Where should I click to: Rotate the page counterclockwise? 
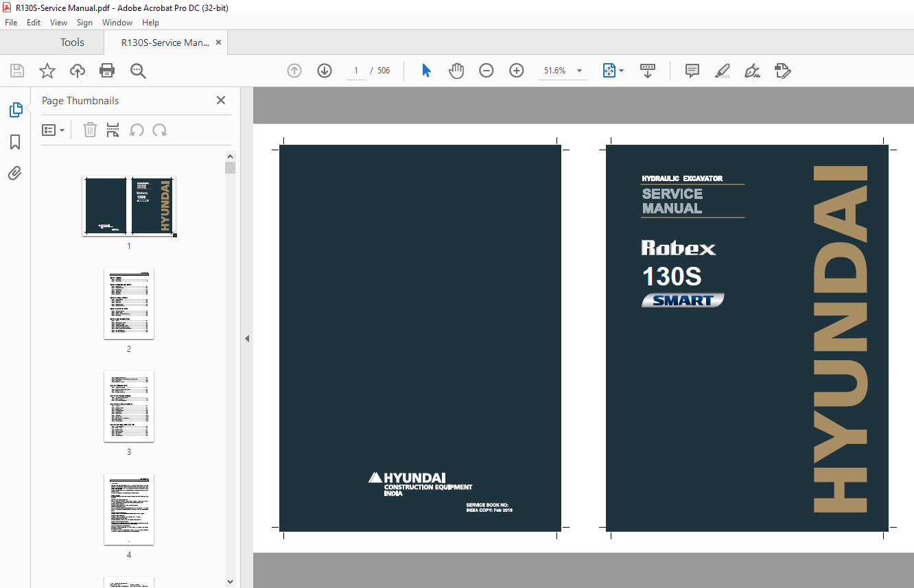click(x=137, y=130)
